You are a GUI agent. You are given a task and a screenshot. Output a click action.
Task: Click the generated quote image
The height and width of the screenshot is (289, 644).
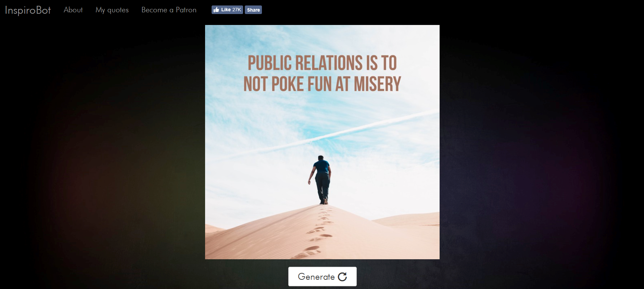tap(322, 142)
